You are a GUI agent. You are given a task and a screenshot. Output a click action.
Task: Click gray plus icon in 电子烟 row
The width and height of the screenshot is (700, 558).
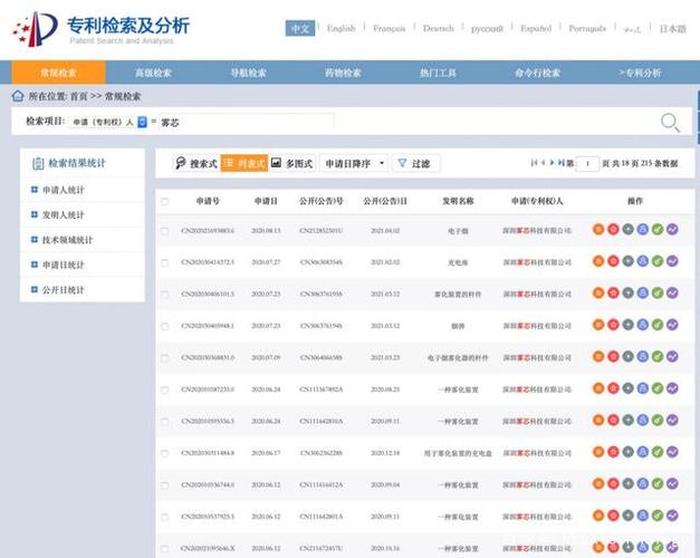click(x=628, y=229)
